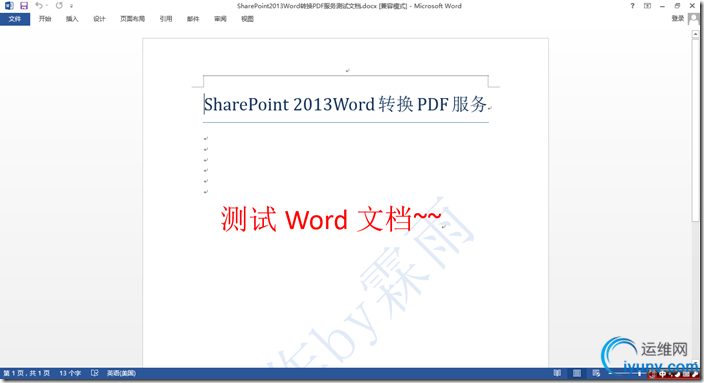The image size is (704, 383).
Task: Redo the last action
Action: (59, 6)
